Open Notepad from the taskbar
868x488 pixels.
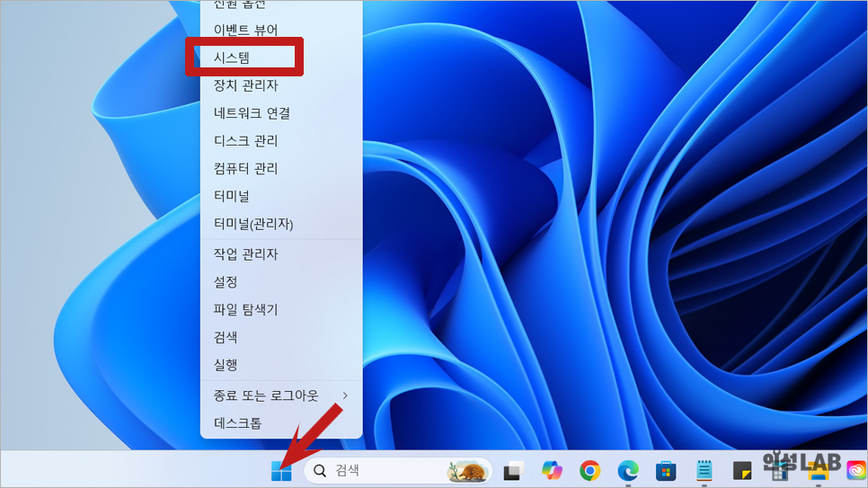click(x=704, y=471)
